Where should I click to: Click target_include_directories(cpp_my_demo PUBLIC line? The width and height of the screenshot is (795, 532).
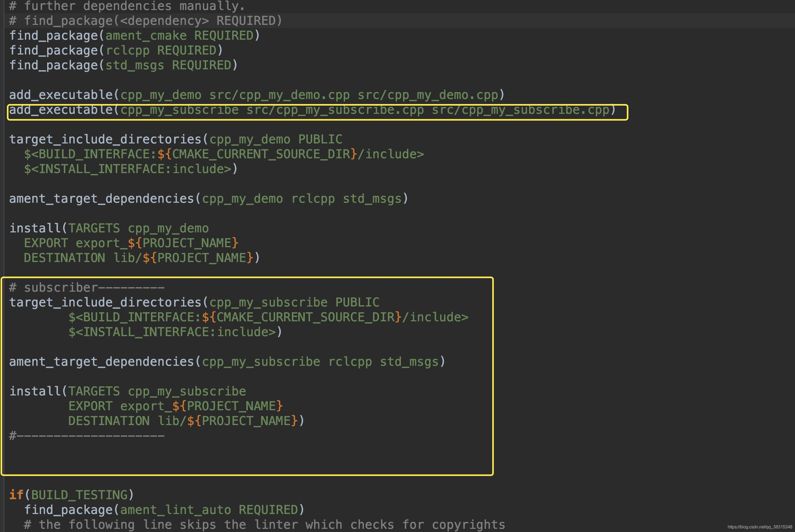point(176,139)
